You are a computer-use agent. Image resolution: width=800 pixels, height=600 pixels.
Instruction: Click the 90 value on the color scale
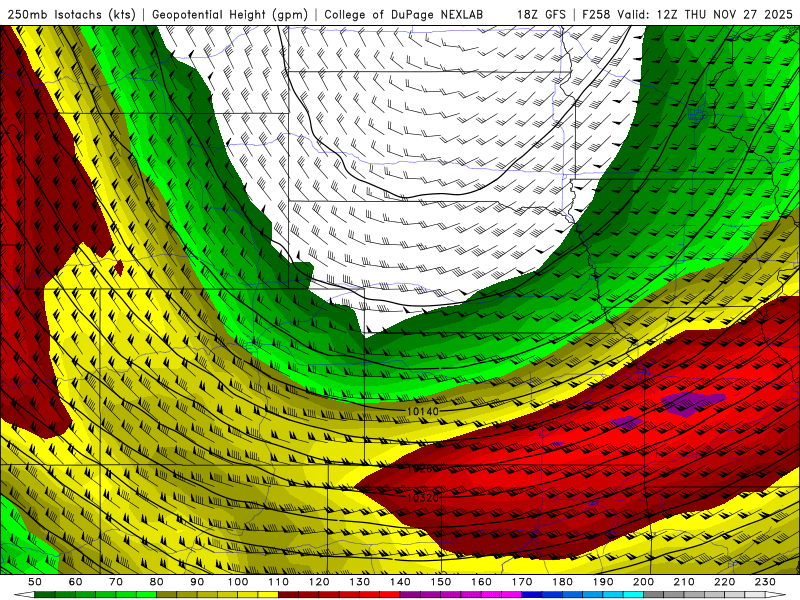coord(197,582)
